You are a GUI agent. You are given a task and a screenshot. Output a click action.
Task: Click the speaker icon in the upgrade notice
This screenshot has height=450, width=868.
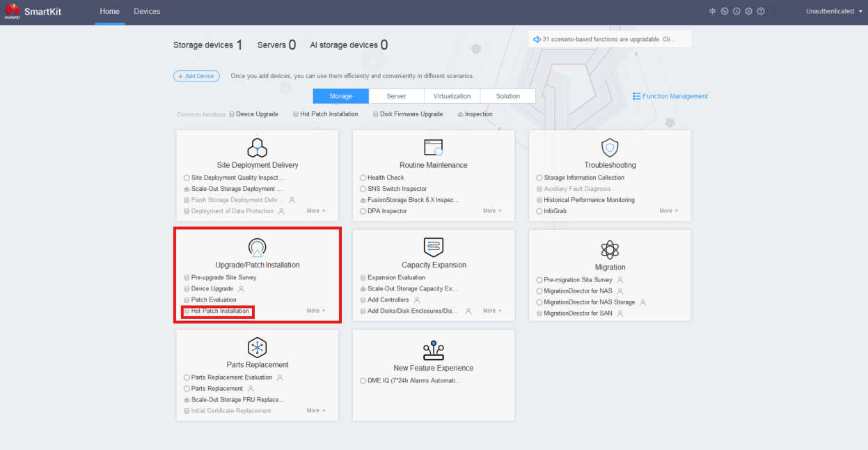coord(537,39)
